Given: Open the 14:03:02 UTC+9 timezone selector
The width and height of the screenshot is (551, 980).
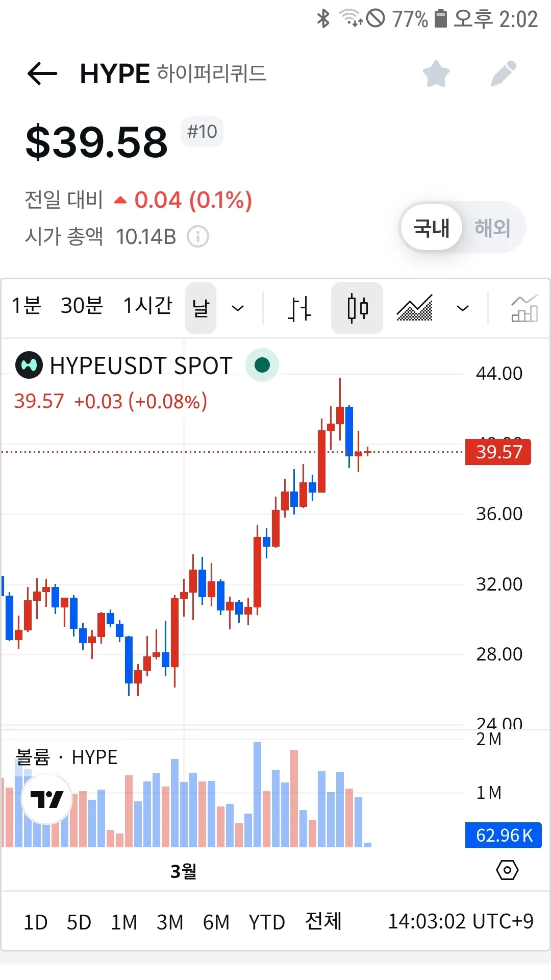Looking at the screenshot, I should tap(461, 921).
